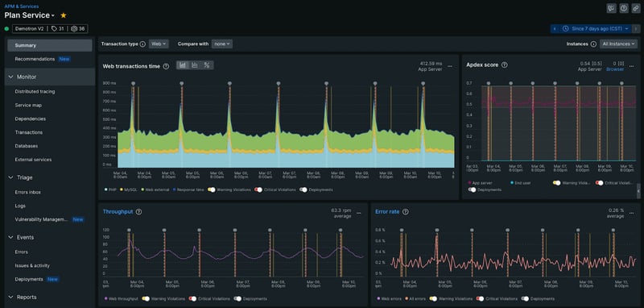
Task: Open Vulnerability Management page
Action: [x=41, y=219]
